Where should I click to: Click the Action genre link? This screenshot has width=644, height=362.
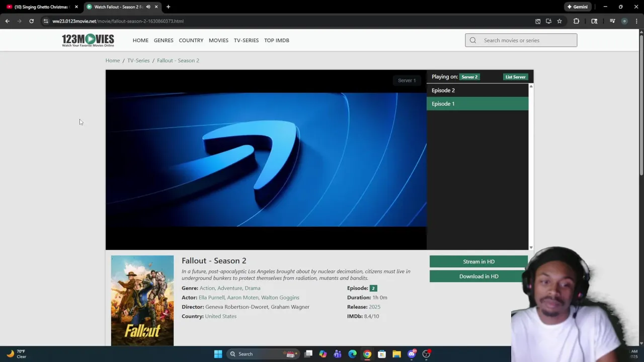(207, 288)
